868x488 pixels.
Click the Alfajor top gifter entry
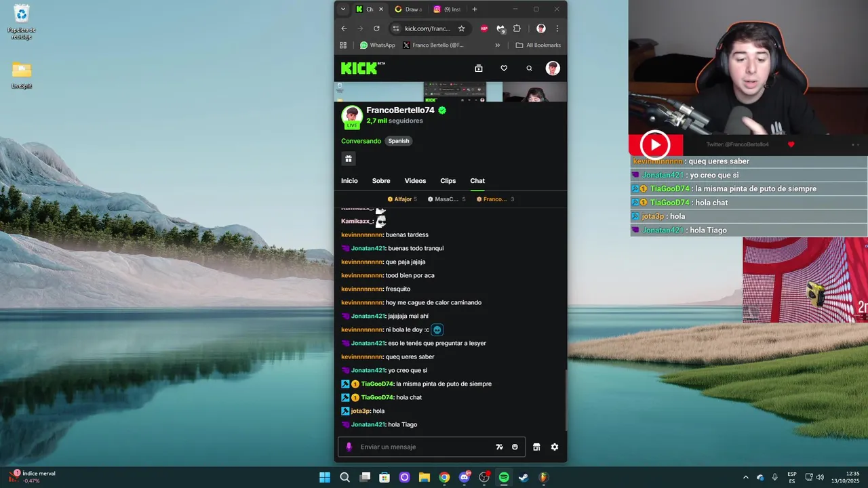click(x=402, y=199)
